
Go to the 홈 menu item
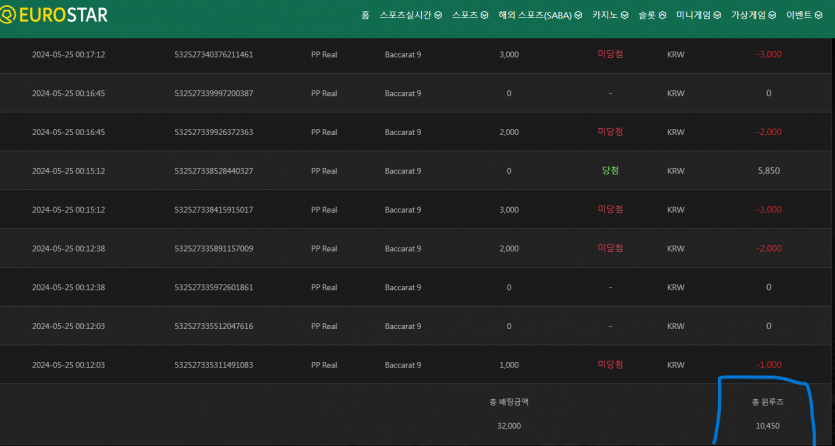coord(365,15)
